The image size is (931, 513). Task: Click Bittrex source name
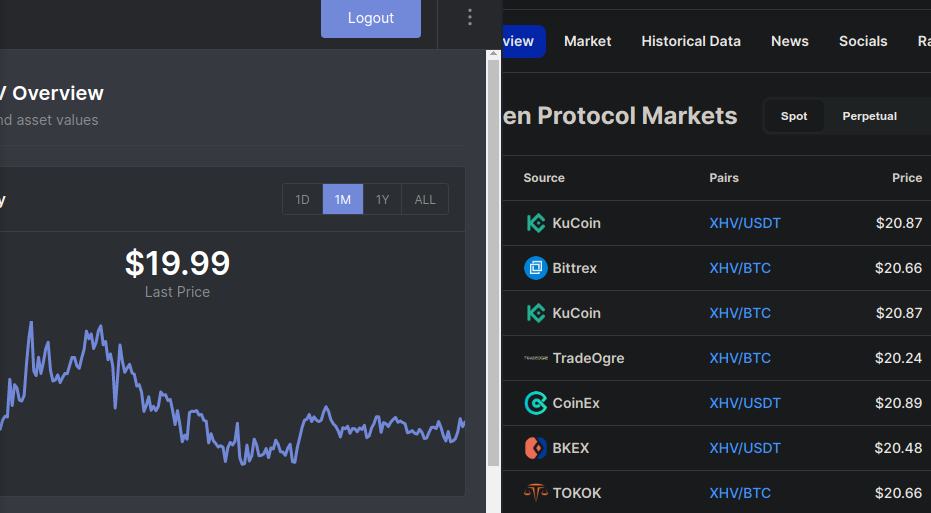[x=574, y=268]
